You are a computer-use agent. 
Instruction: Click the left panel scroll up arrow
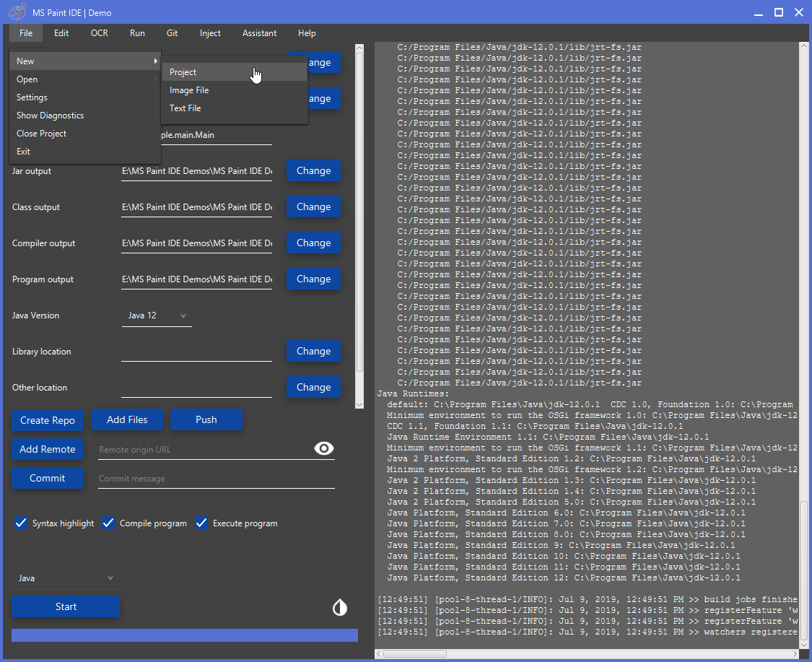[359, 48]
